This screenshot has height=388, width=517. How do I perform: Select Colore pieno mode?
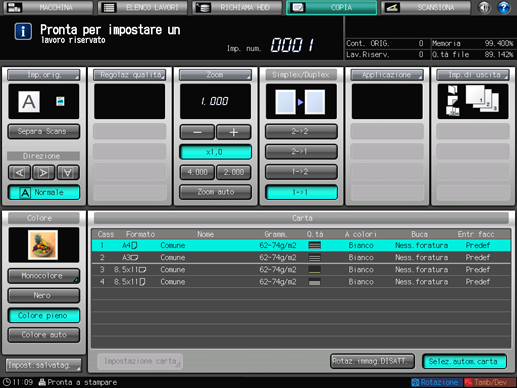tap(44, 315)
